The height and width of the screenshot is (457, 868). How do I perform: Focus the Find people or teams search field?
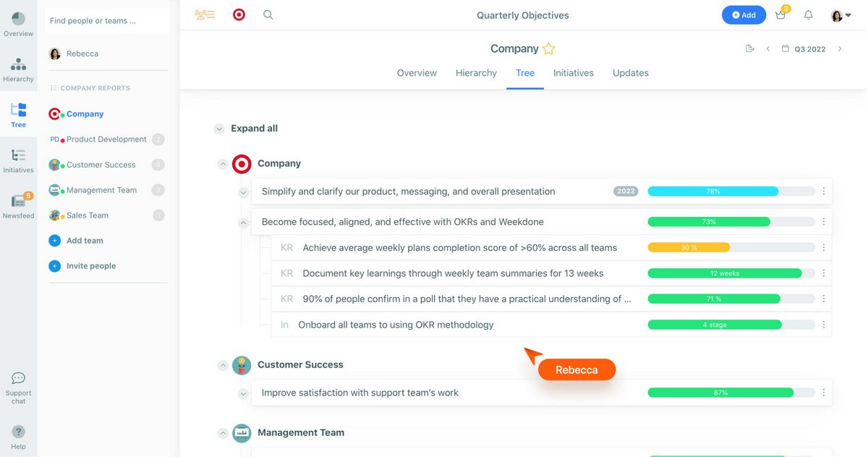(107, 21)
